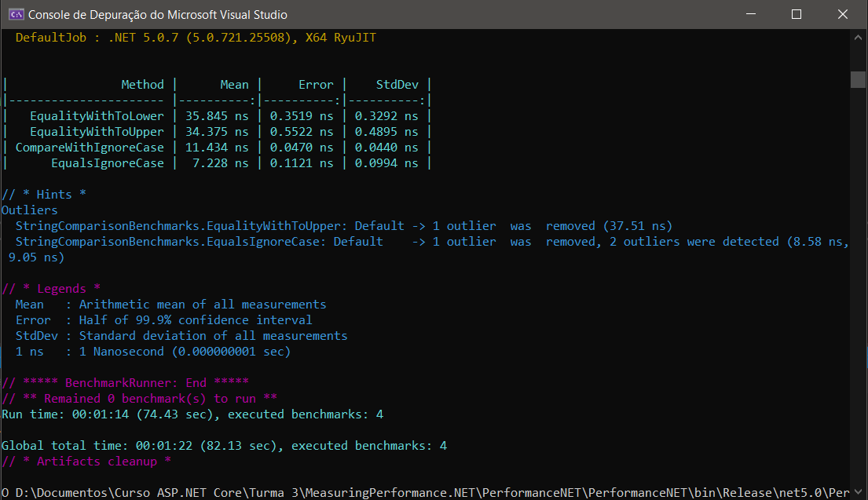This screenshot has width=868, height=500.
Task: Click the scrollbar down arrow
Action: (x=858, y=491)
